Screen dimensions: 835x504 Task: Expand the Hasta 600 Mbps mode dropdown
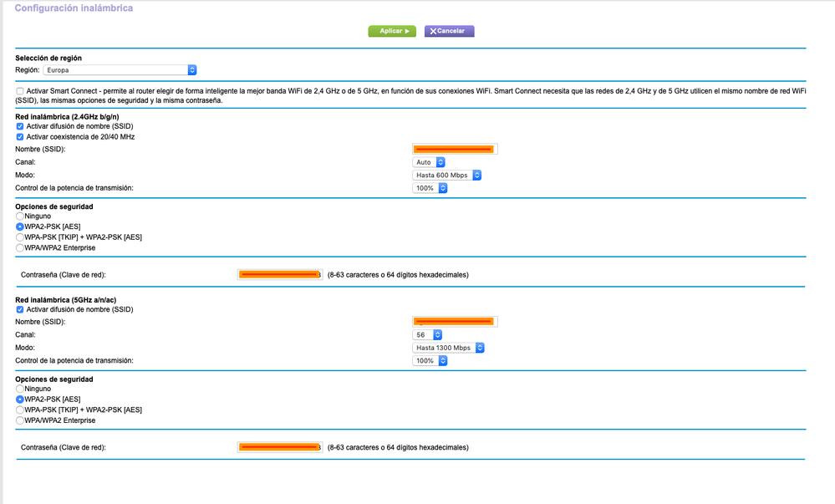click(447, 175)
